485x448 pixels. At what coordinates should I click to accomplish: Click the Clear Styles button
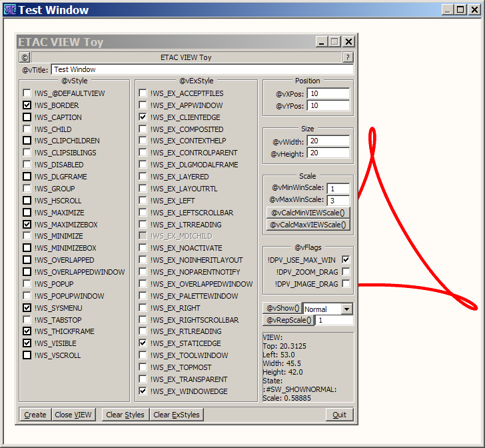pos(125,415)
